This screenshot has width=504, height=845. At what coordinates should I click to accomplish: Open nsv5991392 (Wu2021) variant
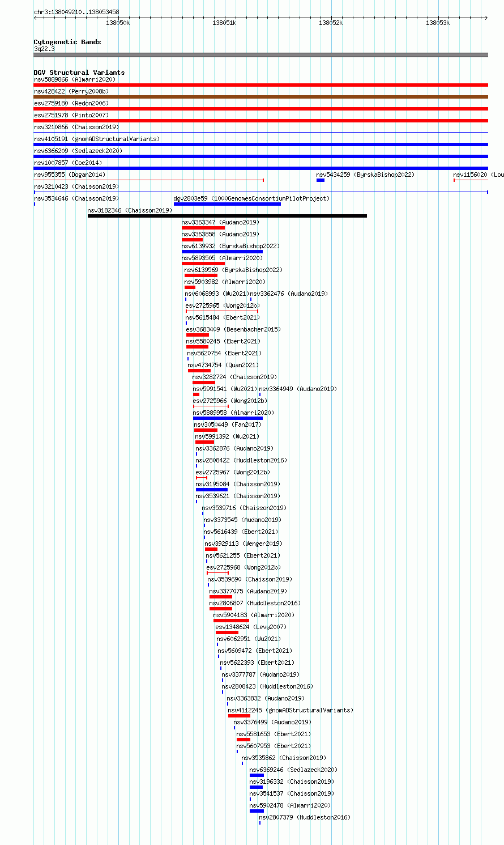pos(227,436)
